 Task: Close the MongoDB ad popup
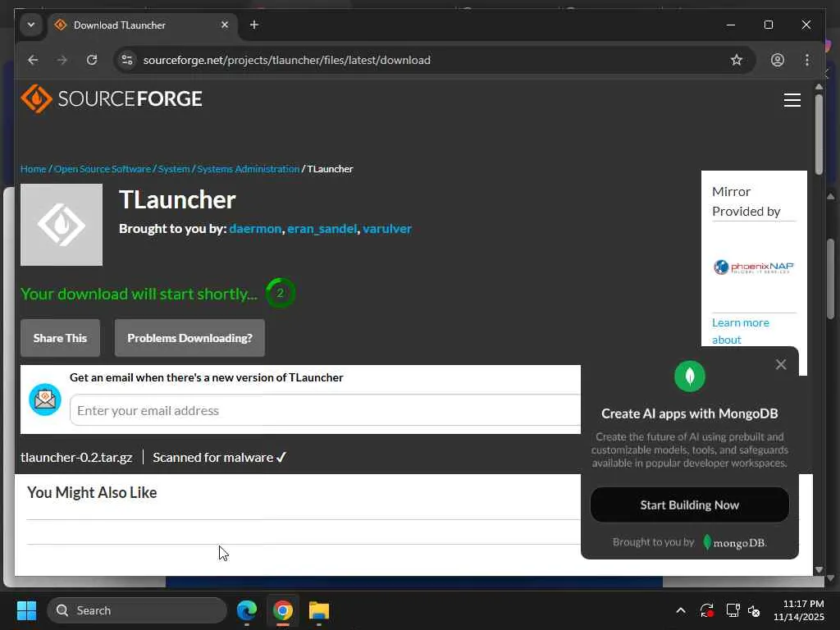click(x=781, y=364)
